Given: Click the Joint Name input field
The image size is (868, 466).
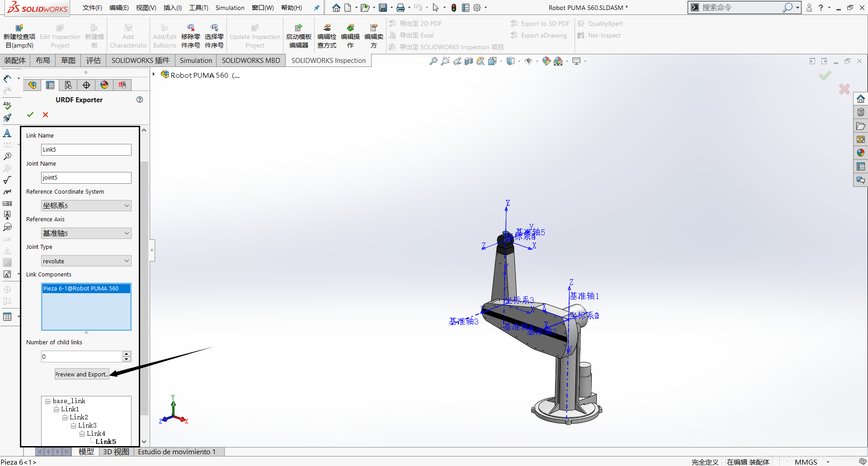Looking at the screenshot, I should pos(86,177).
